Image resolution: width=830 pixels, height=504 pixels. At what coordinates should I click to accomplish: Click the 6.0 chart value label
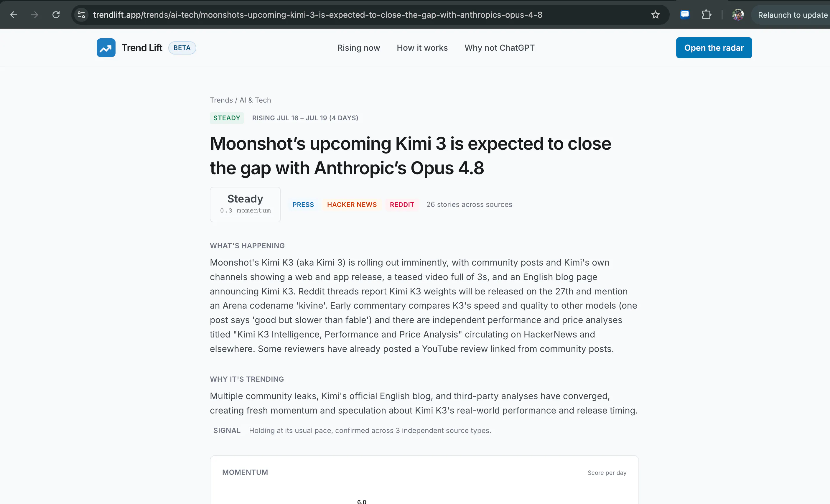[x=361, y=501]
